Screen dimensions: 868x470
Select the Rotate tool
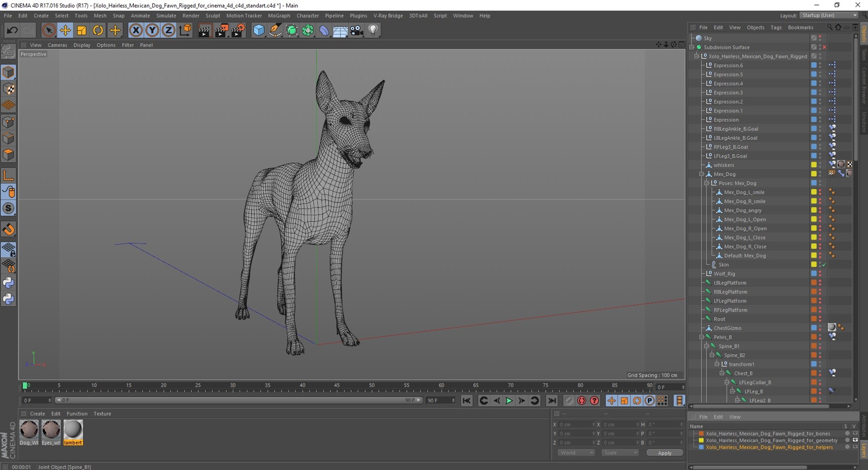click(x=98, y=30)
